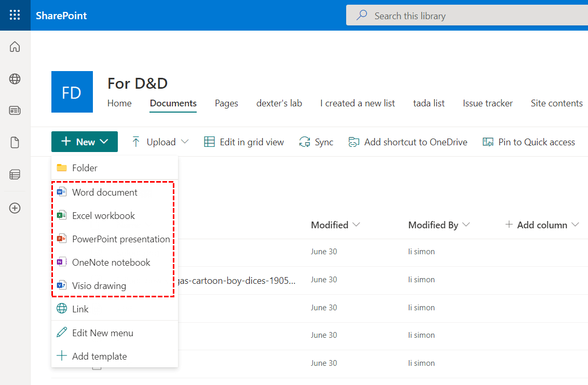
Task: Click the FD site logo tile
Action: point(72,92)
